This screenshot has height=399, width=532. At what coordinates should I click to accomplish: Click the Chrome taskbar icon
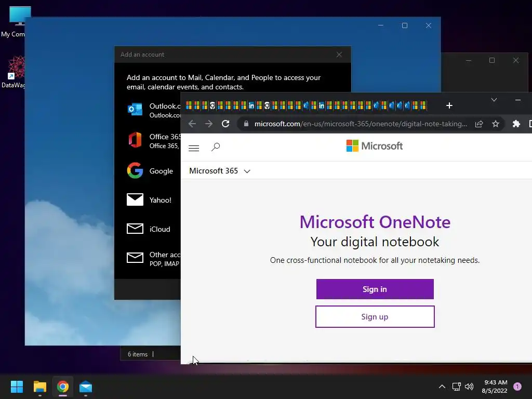tap(63, 387)
